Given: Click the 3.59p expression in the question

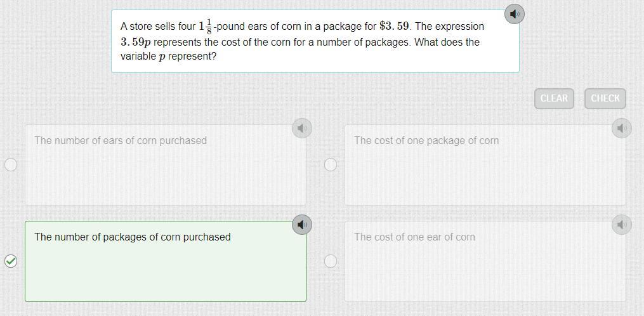Looking at the screenshot, I should click(136, 43).
